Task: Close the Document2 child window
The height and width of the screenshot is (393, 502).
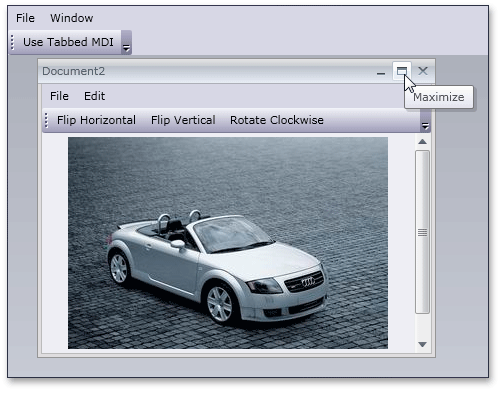Action: pos(423,71)
